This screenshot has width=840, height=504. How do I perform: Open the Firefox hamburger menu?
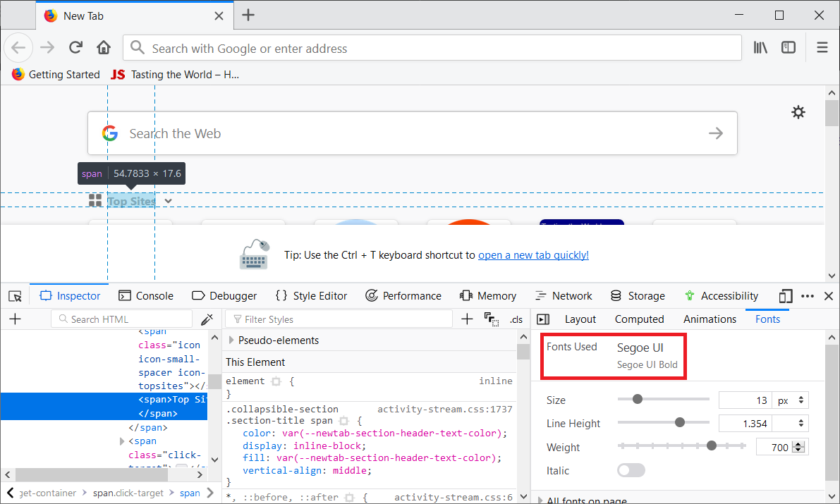tap(822, 48)
